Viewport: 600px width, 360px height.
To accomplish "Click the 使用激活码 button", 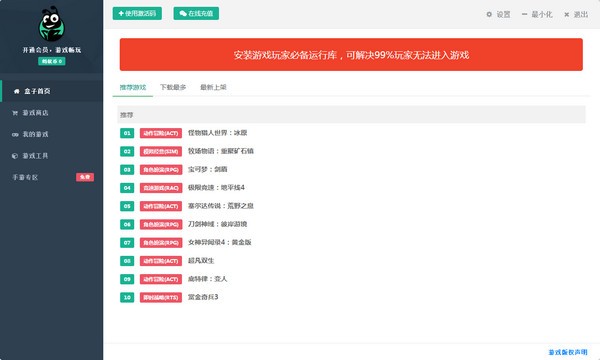I will click(x=137, y=13).
